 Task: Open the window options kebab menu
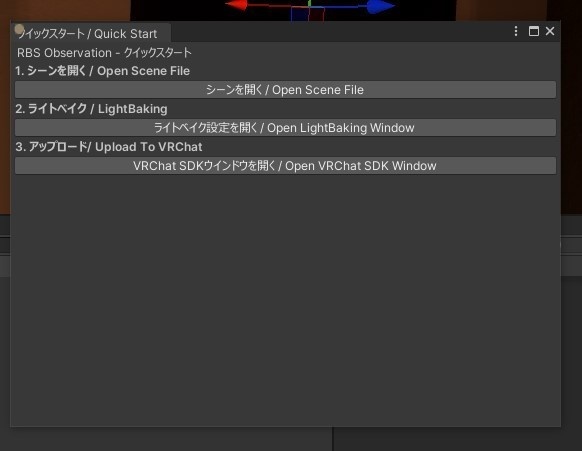[x=516, y=31]
